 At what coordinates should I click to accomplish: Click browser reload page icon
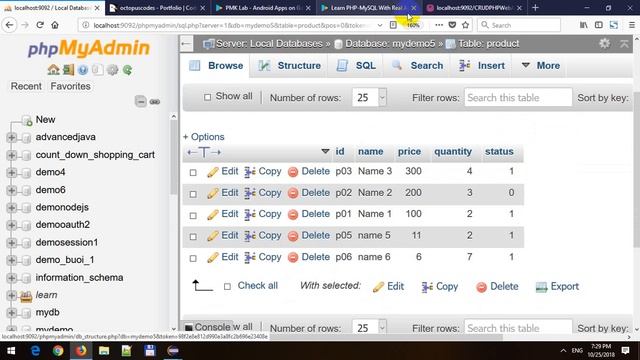tap(40, 25)
